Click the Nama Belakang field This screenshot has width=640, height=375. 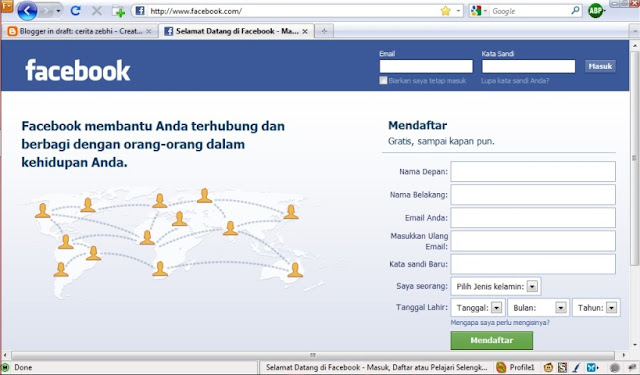533,195
